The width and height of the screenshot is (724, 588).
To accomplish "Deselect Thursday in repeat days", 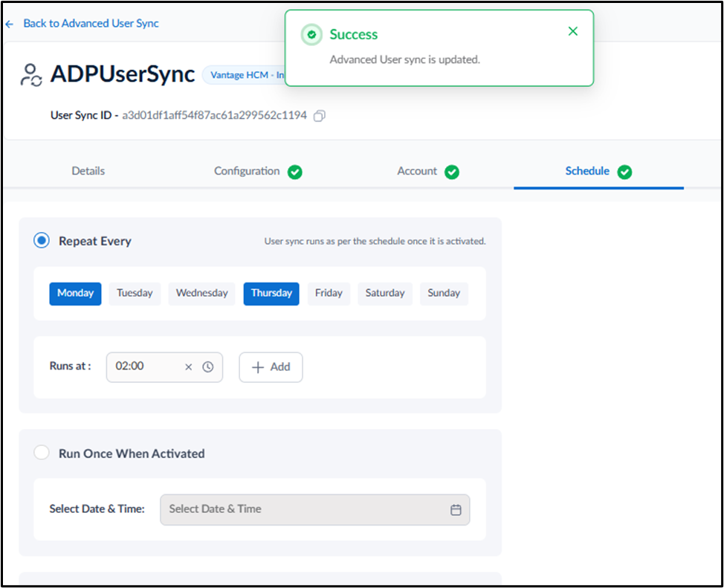I will (271, 294).
